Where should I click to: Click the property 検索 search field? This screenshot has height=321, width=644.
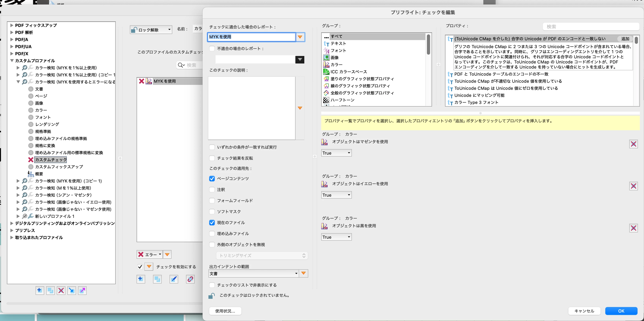(x=591, y=27)
